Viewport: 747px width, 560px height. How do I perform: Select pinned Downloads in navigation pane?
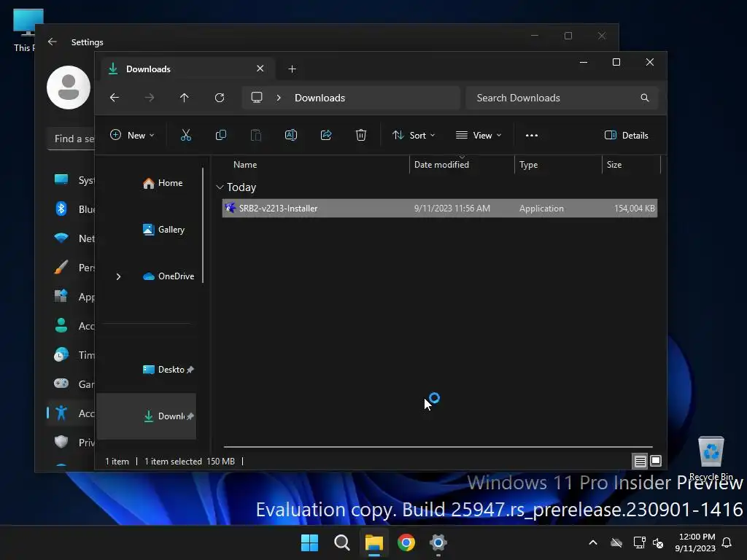(146, 416)
